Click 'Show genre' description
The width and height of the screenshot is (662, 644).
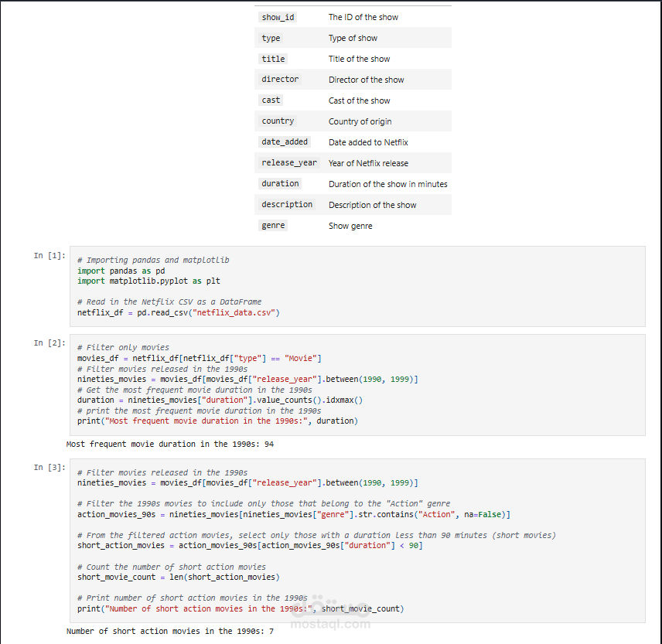(350, 226)
